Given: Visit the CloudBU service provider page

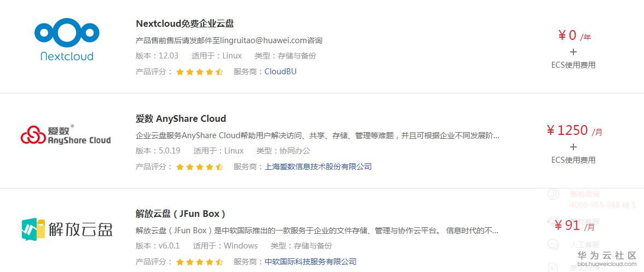Looking at the screenshot, I should pyautogui.click(x=280, y=72).
